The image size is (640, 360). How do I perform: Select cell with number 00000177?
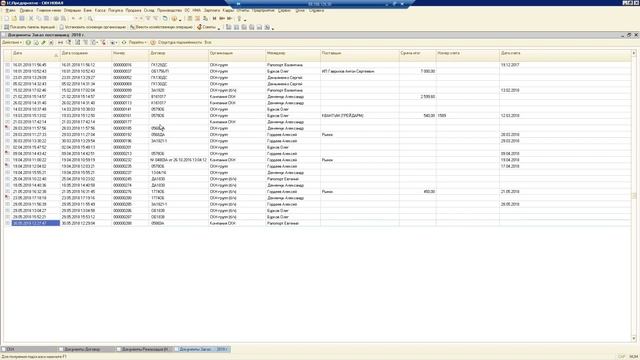(130, 122)
